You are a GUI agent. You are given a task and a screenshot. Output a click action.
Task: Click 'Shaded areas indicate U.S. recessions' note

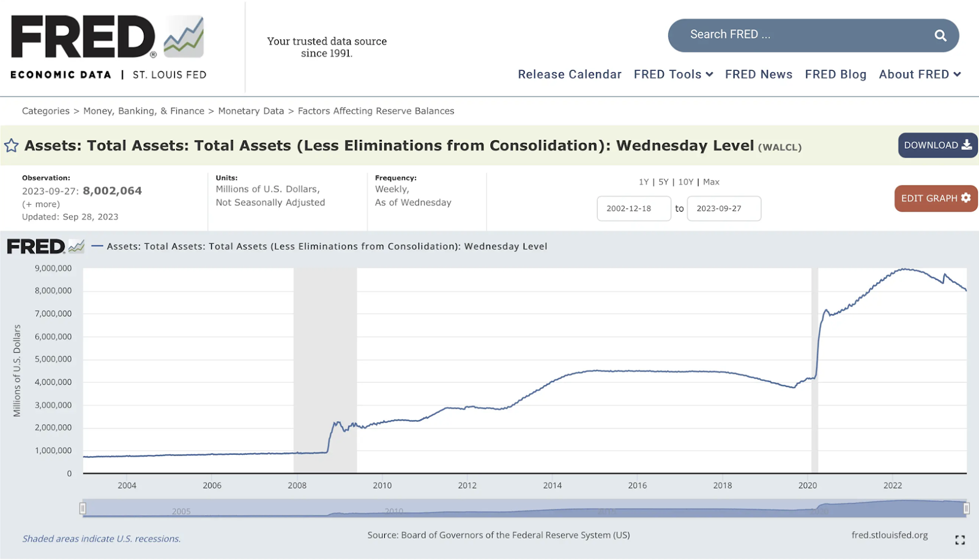point(102,539)
